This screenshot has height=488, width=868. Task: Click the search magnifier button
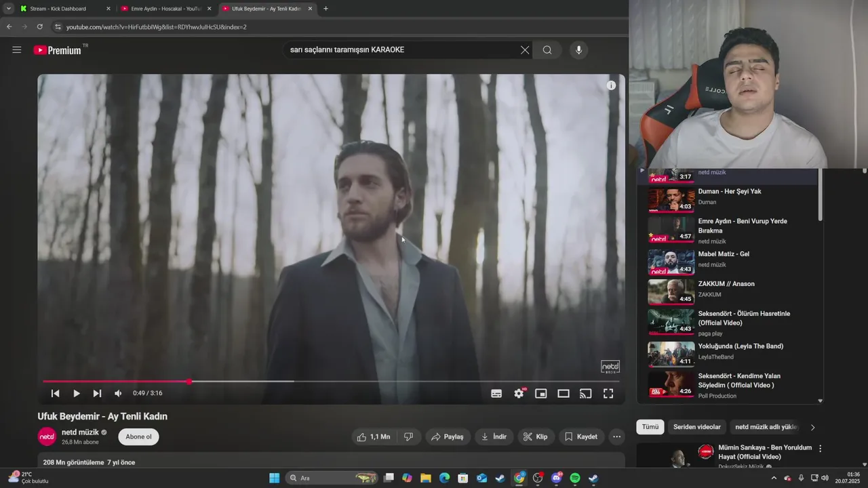click(547, 49)
